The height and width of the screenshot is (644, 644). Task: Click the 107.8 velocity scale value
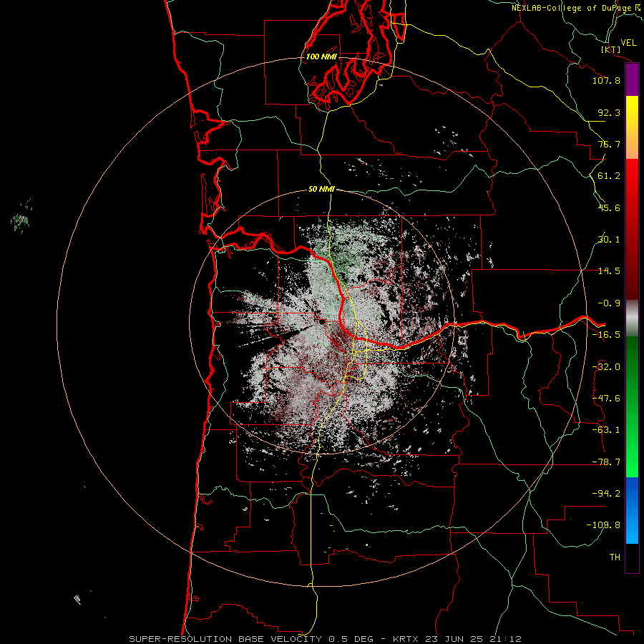606,80
